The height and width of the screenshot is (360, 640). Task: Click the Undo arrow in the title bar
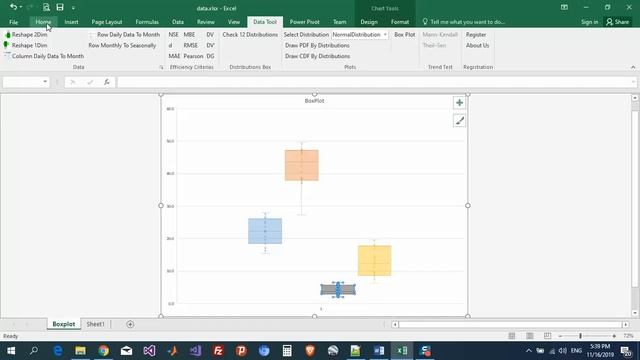(x=13, y=7)
